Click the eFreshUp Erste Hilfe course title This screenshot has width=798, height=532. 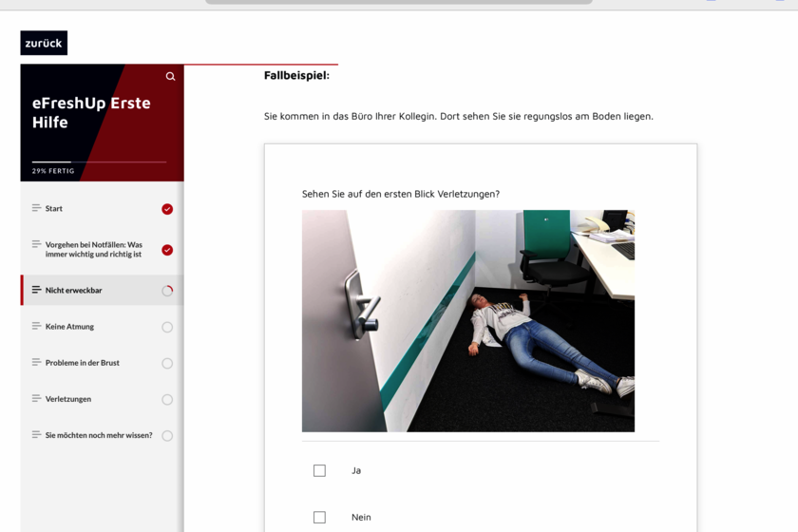point(91,112)
